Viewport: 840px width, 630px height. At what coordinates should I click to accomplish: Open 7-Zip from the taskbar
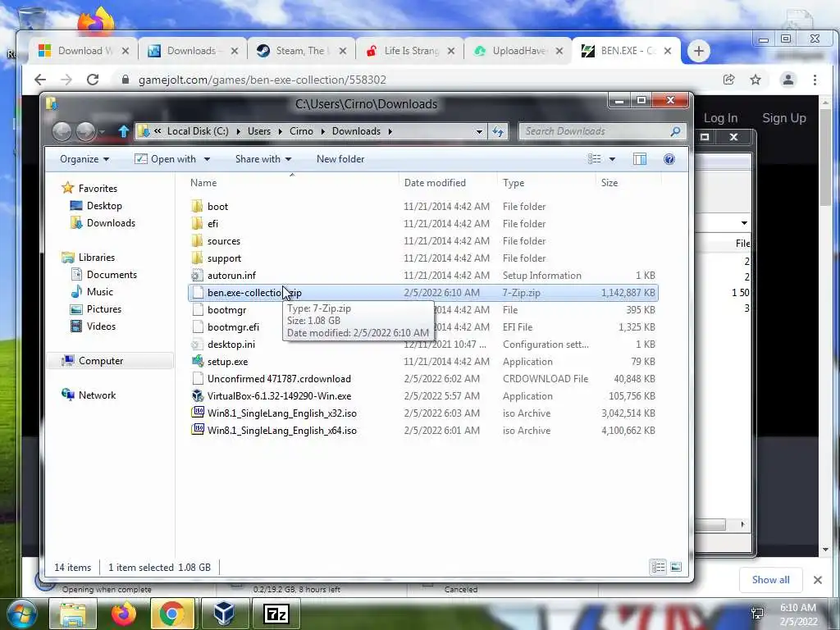coord(276,614)
